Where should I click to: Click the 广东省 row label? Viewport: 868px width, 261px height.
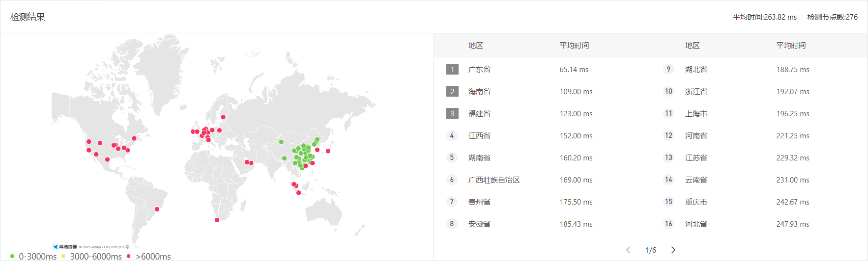point(479,70)
